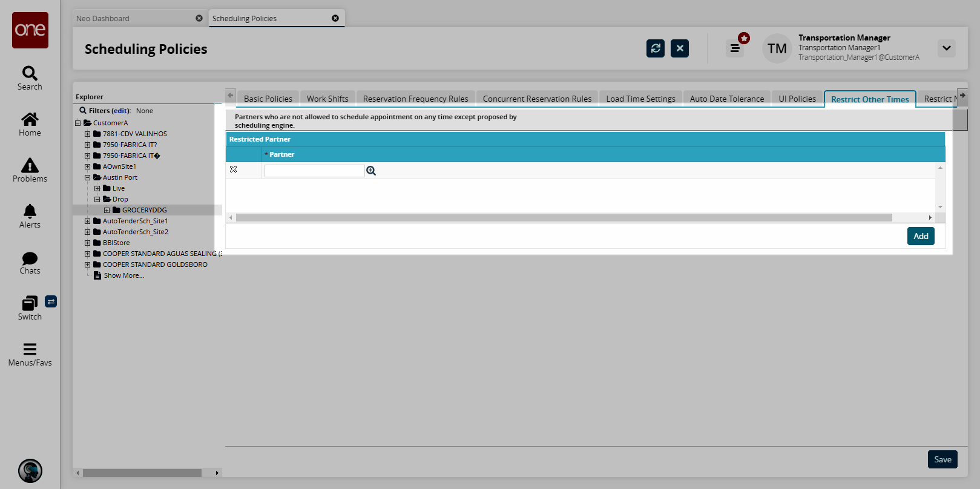This screenshot has width=980, height=489.
Task: Open the Search sidebar icon
Action: pos(30,74)
